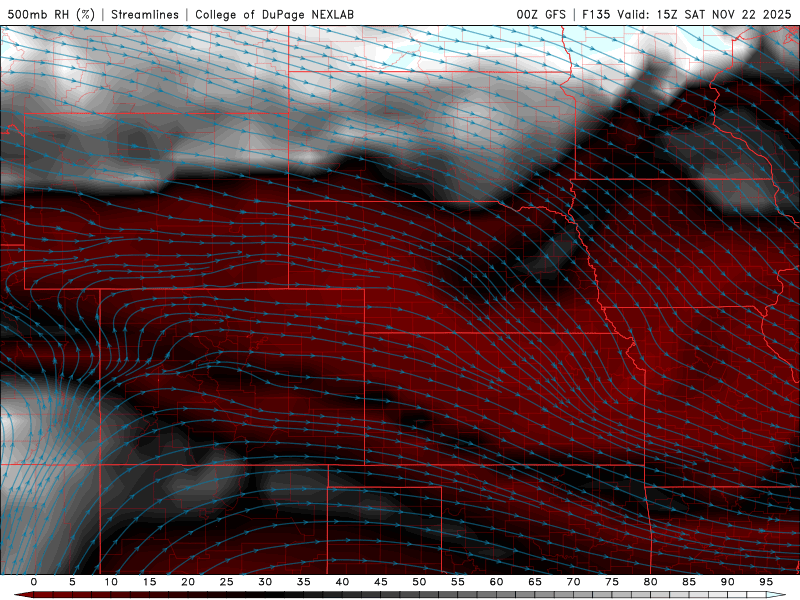Select the "Streamlines" label in header

tap(145, 14)
